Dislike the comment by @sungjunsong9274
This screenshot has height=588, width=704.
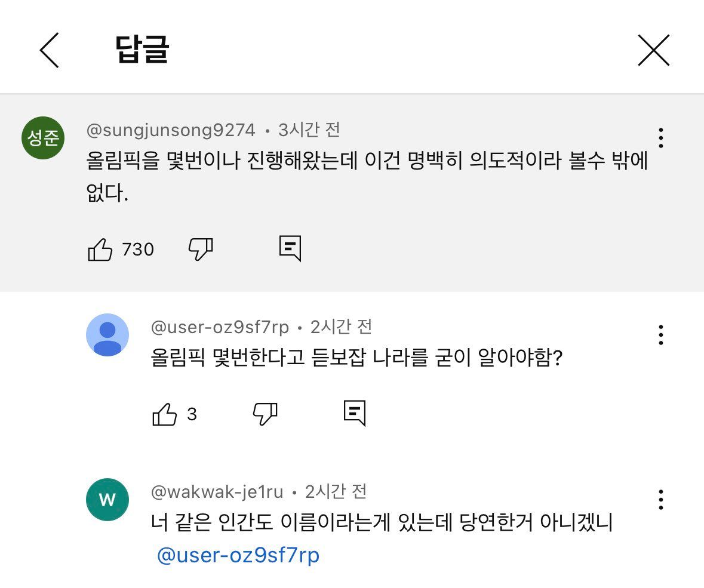pos(201,249)
